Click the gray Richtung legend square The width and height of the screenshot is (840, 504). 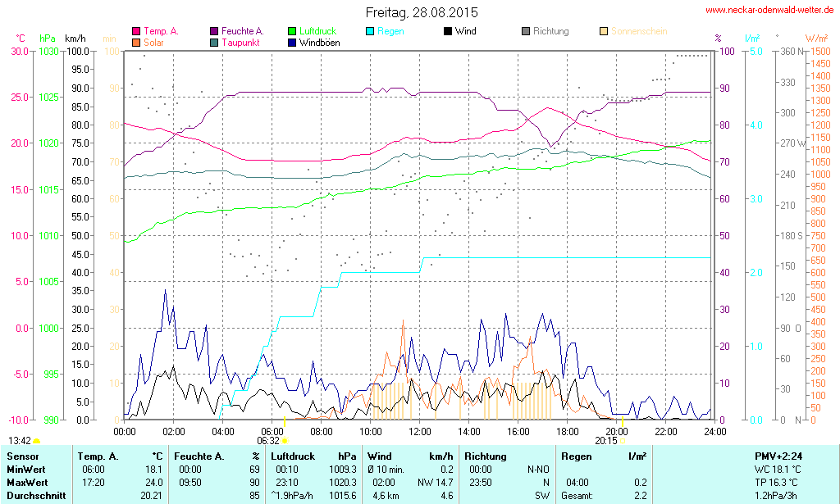[x=526, y=31]
